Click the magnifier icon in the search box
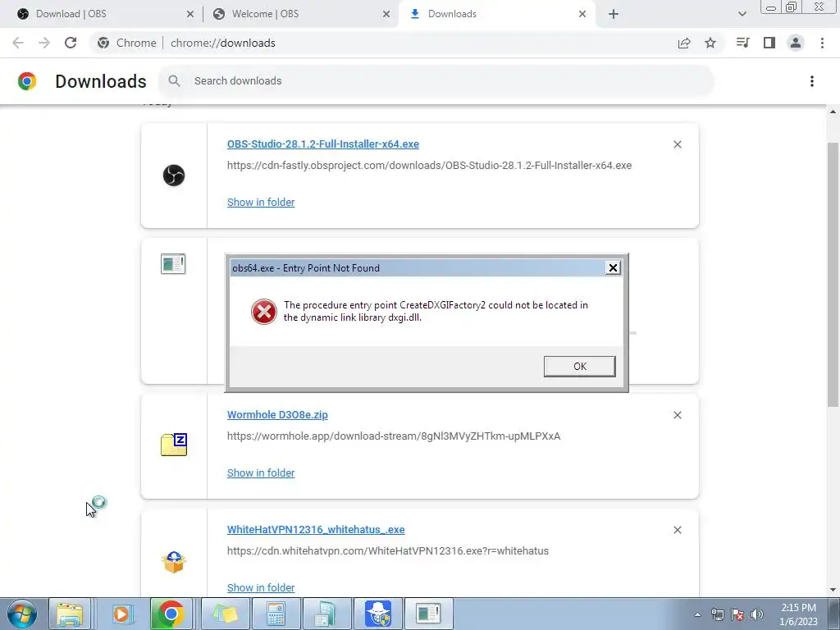Screen dimensions: 840x630 [174, 81]
